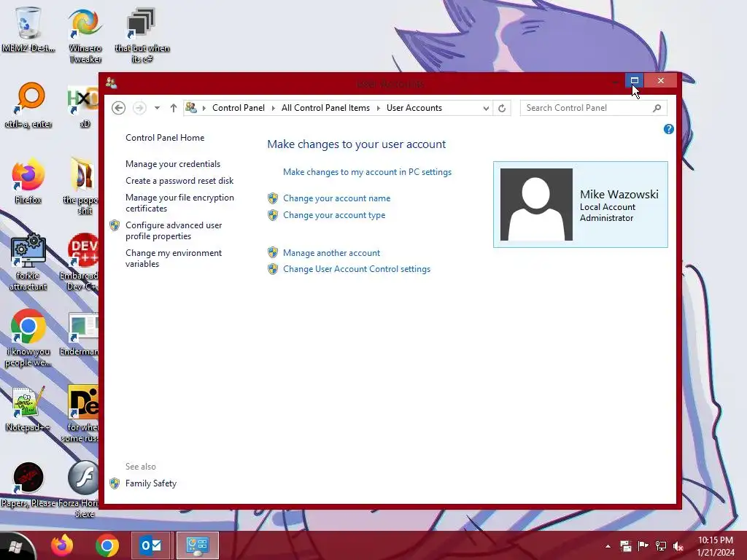Click the shield icon beside Family Safety
747x560 pixels.
(x=115, y=483)
